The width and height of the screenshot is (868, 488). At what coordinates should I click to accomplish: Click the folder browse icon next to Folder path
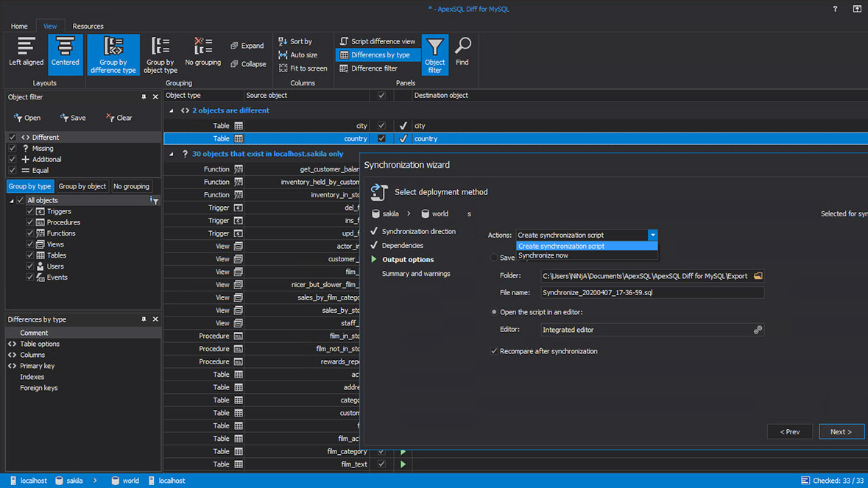pyautogui.click(x=759, y=275)
